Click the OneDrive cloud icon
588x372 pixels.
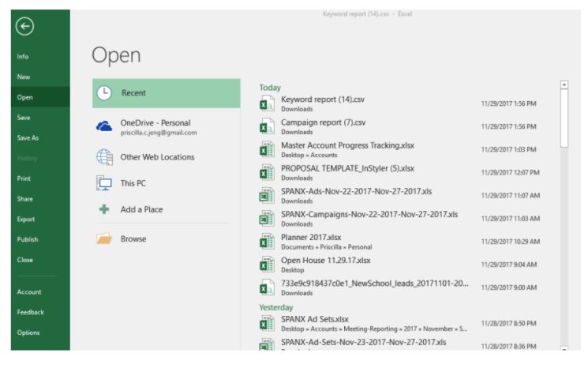104,126
